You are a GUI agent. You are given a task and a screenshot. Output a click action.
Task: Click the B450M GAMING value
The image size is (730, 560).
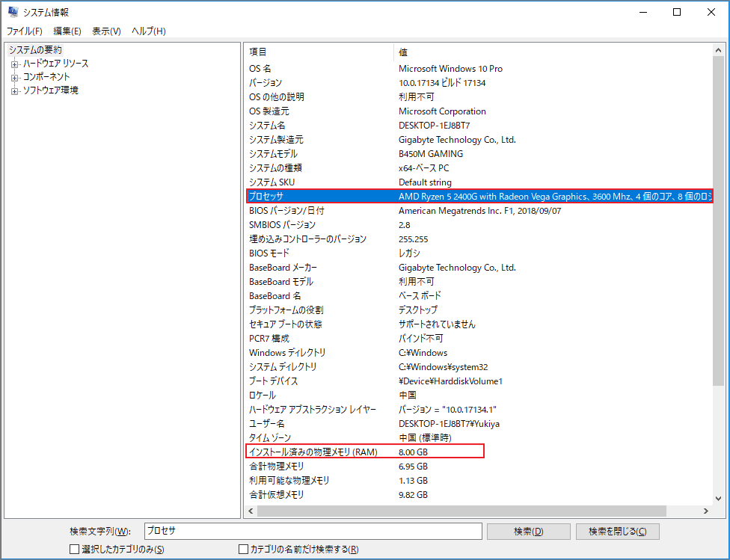point(431,153)
